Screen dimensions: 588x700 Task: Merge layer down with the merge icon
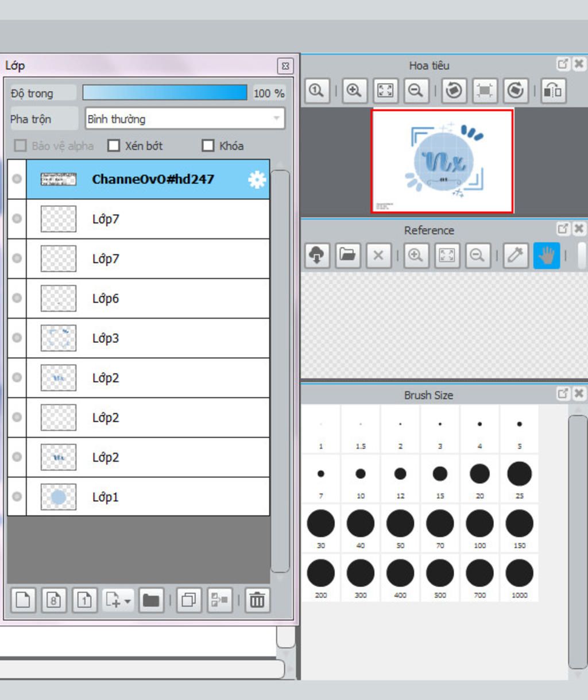pyautogui.click(x=219, y=600)
